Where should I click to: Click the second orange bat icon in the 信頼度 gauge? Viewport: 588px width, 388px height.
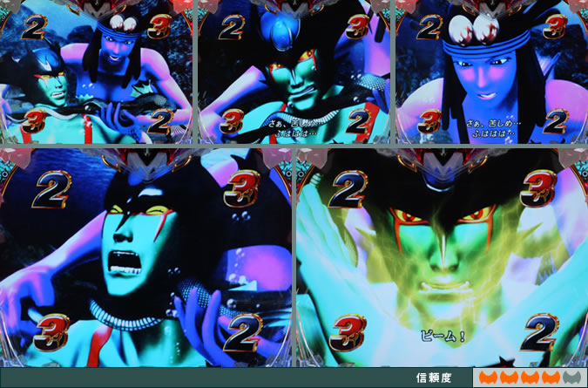tap(510, 378)
